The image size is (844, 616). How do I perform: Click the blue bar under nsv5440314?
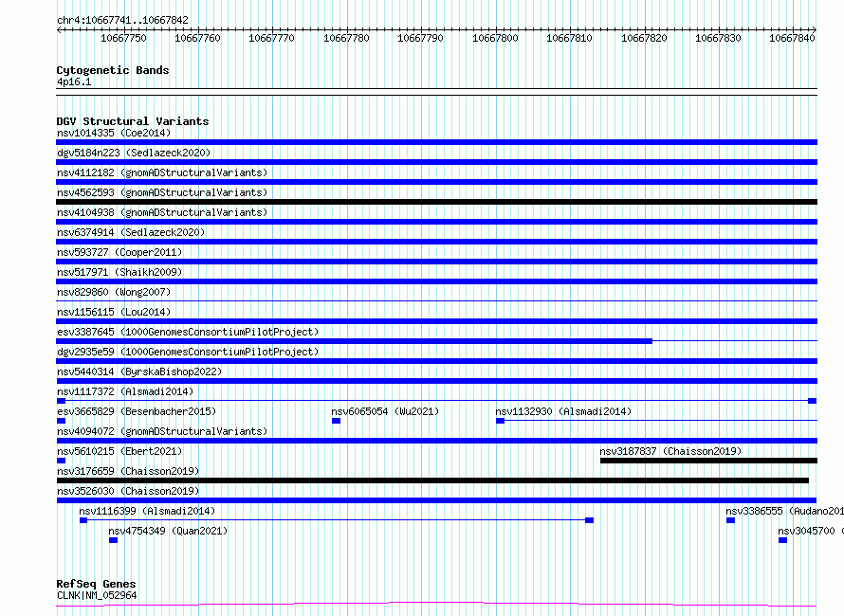point(436,381)
